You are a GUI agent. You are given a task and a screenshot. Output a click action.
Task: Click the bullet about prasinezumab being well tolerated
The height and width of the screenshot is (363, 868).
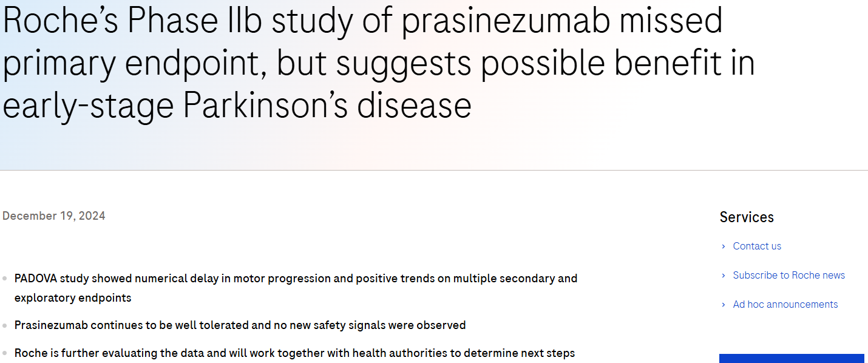tap(240, 325)
